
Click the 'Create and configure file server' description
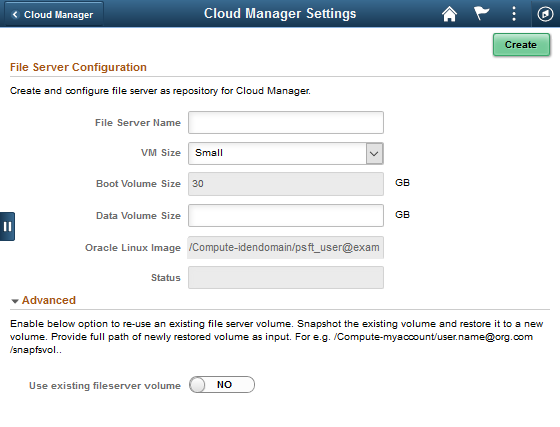(x=160, y=91)
